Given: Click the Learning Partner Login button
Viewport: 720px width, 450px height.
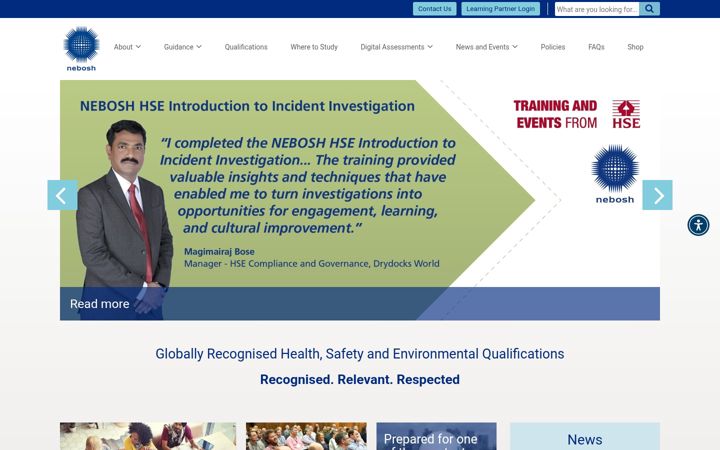Looking at the screenshot, I should [501, 9].
